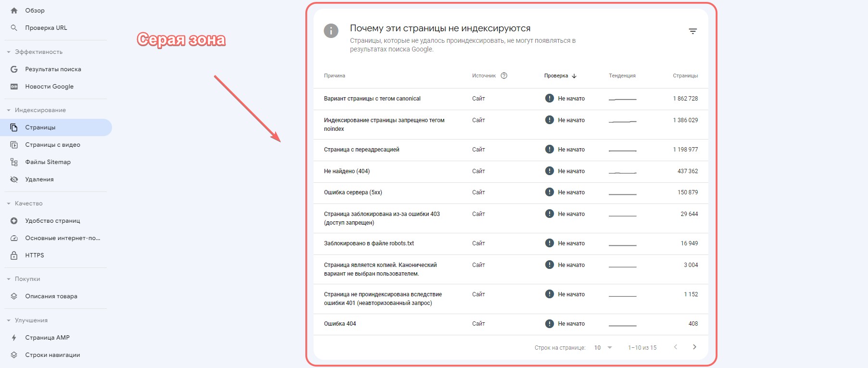
Task: Click the Google G icon beside Результаты поиска
Action: pos(14,69)
